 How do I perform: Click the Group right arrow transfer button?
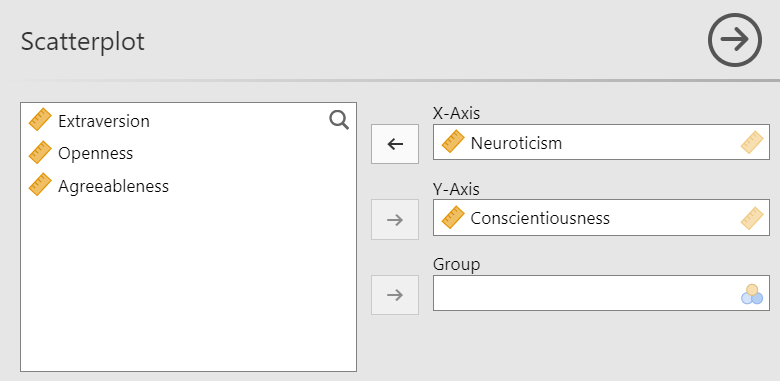click(395, 295)
